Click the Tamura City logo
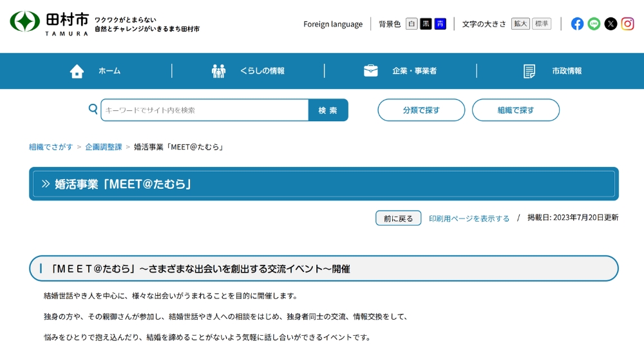Viewport: 644px width, 348px height. 49,23
